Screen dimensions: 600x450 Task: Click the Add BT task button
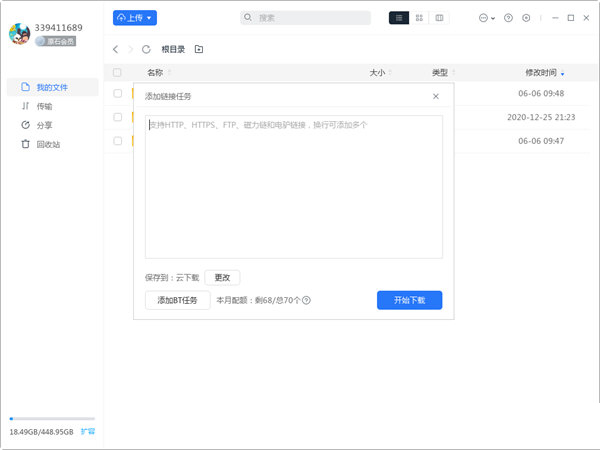coord(178,300)
